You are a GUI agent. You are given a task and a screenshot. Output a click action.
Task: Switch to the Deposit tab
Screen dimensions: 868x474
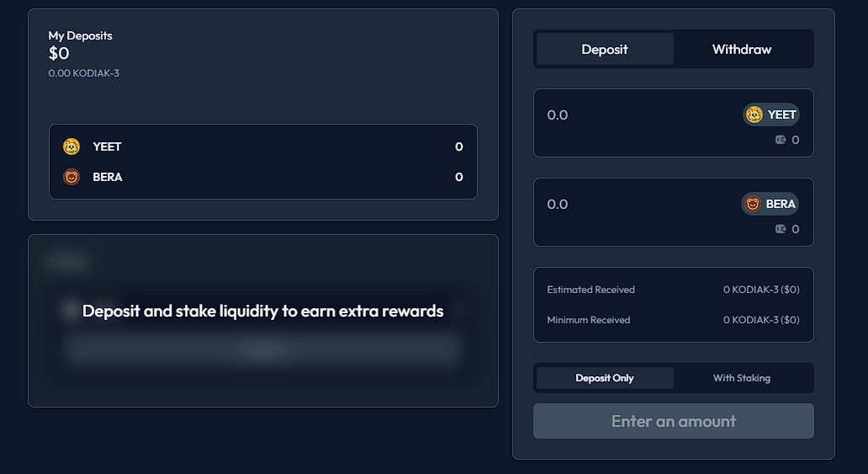point(605,49)
